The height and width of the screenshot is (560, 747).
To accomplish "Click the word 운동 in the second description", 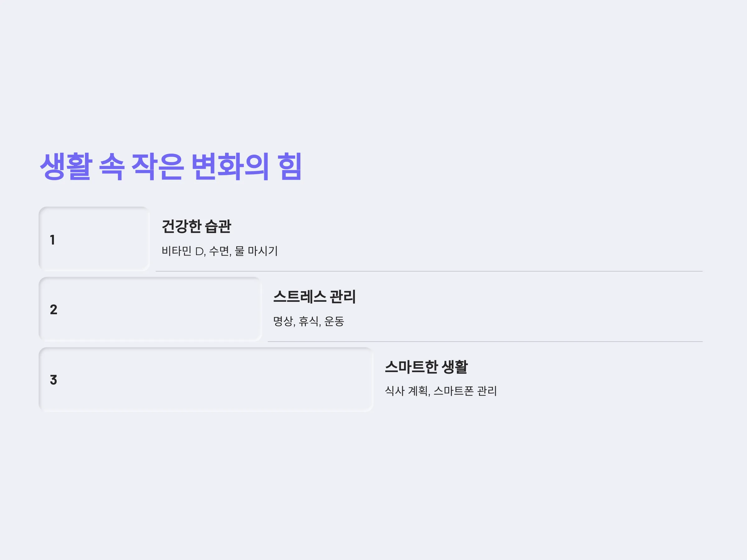I will coord(334,321).
